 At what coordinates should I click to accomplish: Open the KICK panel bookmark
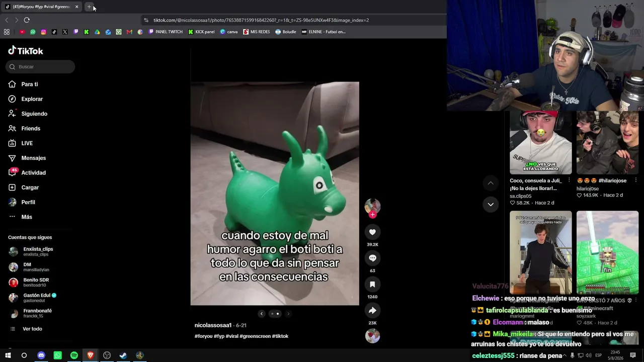pyautogui.click(x=201, y=32)
